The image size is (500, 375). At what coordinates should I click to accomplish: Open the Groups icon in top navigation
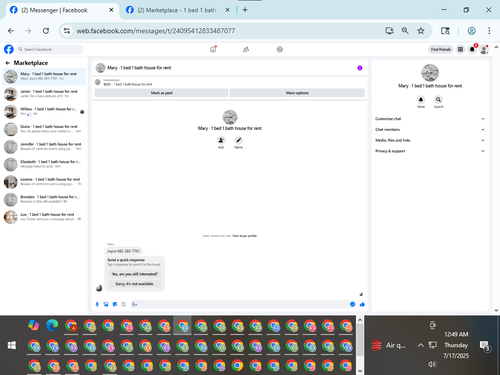(280, 49)
